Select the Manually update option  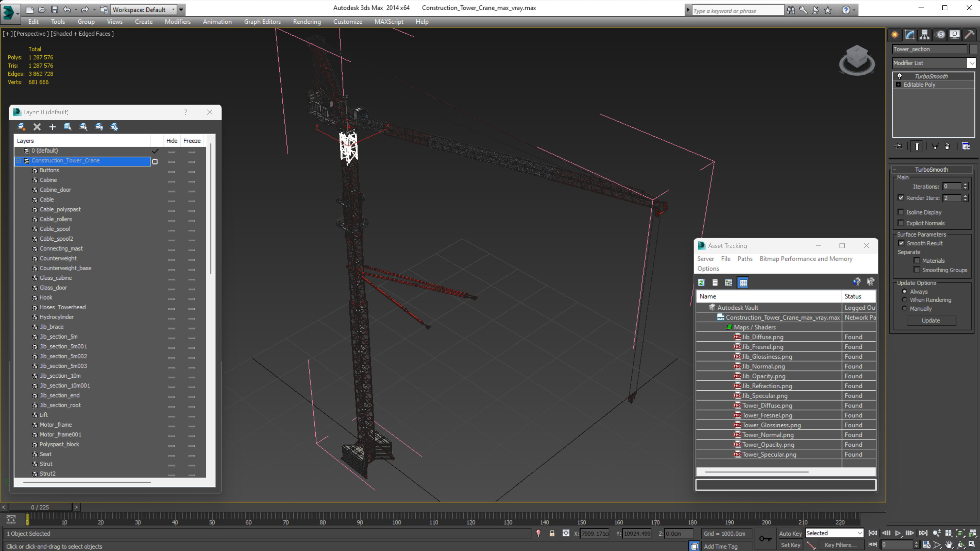905,308
